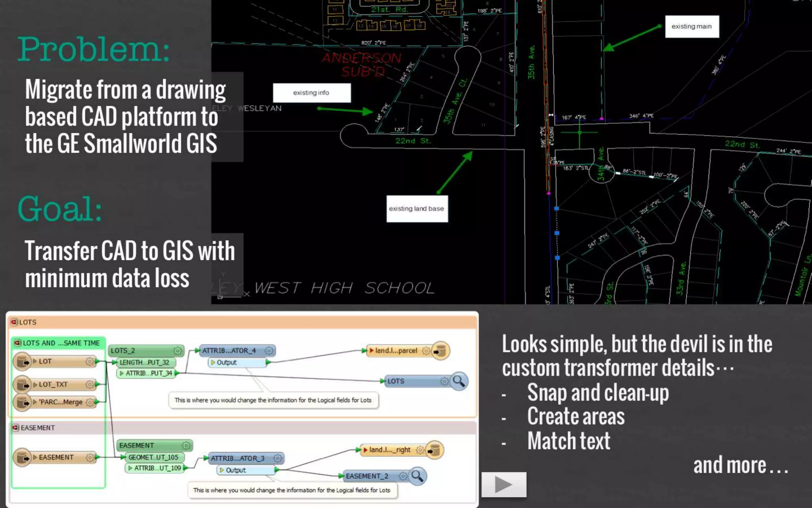Open the gear settings on LOT reader
Image resolution: width=812 pixels, height=508 pixels.
point(90,361)
